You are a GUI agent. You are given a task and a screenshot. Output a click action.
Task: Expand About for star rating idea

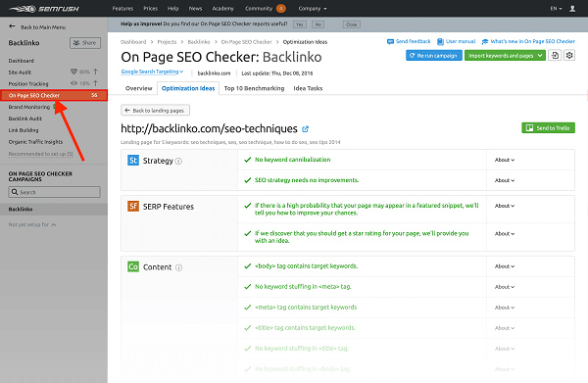(505, 233)
